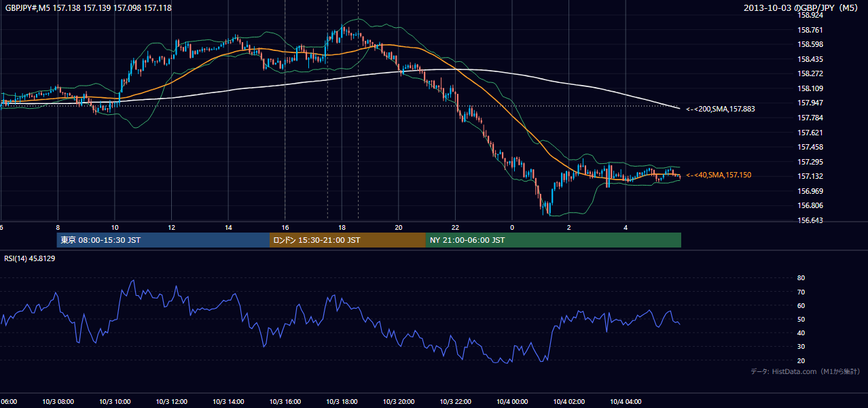The height and width of the screenshot is (408, 868).
Task: Click the 10/3 14:00 time label
Action: [x=228, y=402]
